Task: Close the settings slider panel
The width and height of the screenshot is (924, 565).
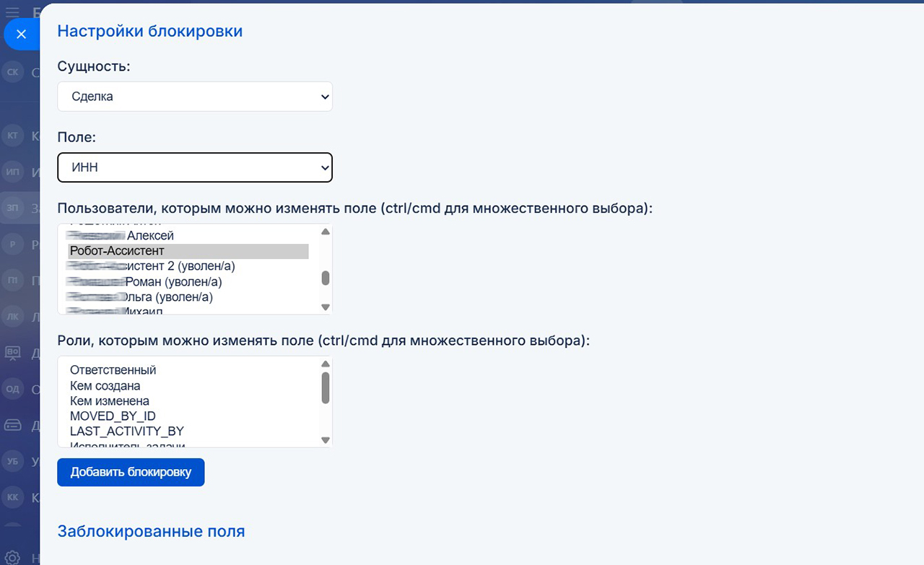Action: (21, 34)
